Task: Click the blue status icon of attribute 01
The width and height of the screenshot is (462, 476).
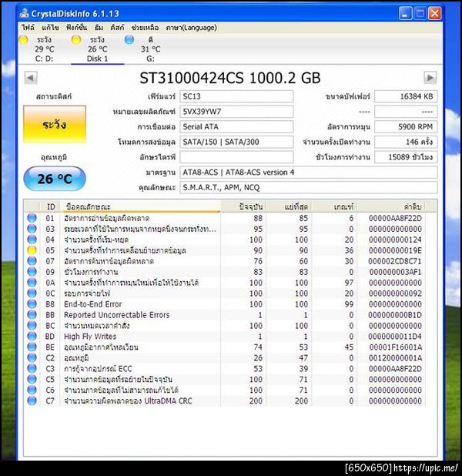Action: [32, 218]
